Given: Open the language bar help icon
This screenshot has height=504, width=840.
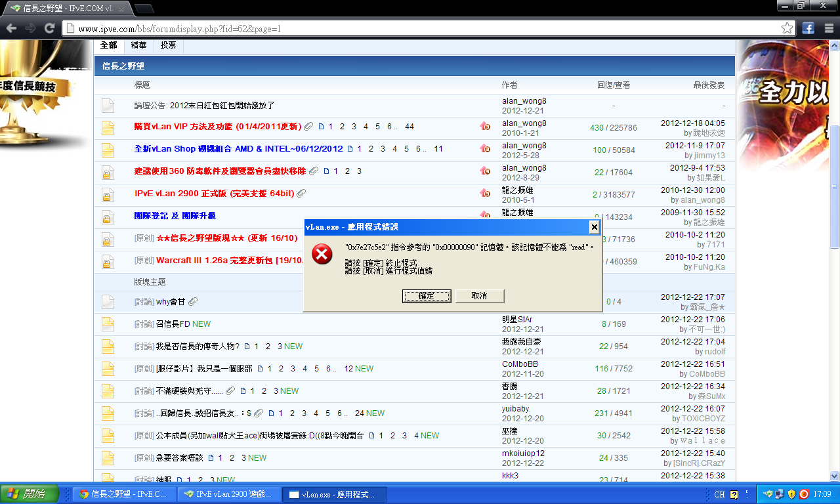Looking at the screenshot, I should coord(734,495).
